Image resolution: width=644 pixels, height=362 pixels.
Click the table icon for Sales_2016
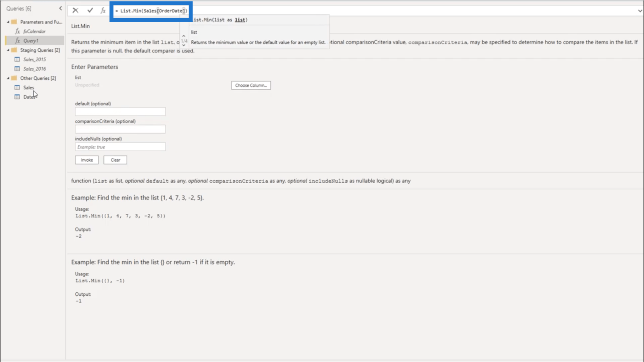coord(17,69)
